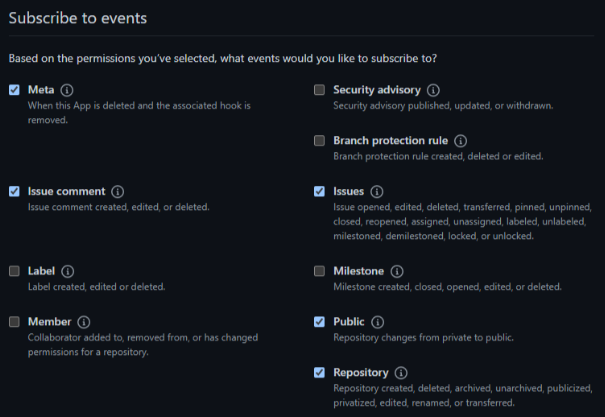Tick the Label event checkbox

tap(14, 271)
